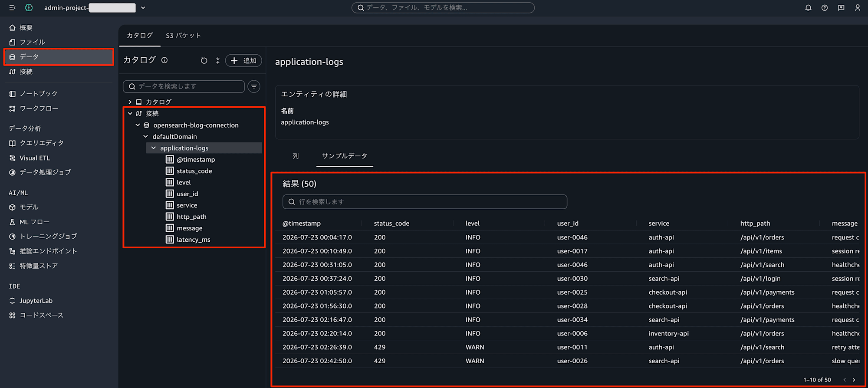This screenshot has height=388, width=868.
Task: Go to previous results page arrow
Action: click(x=845, y=380)
